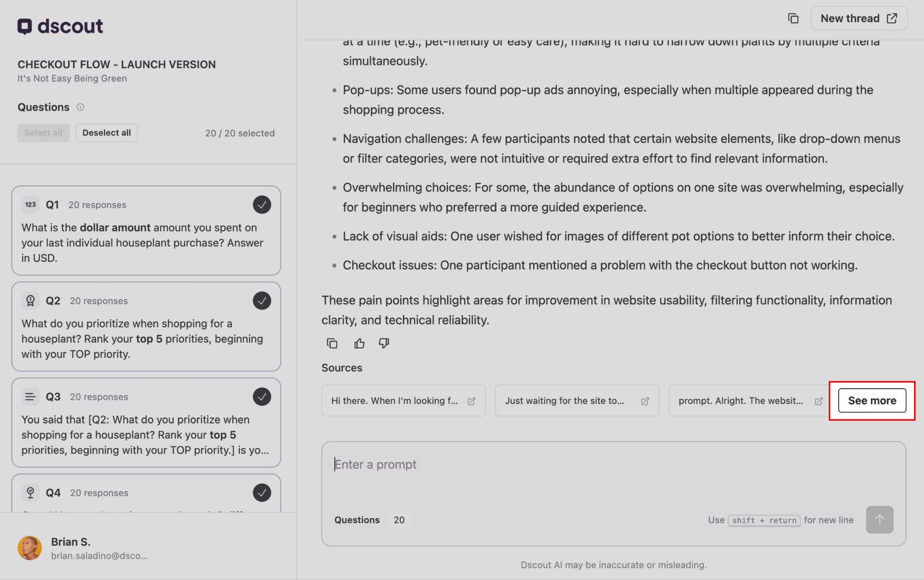Uncheck question Q1 selection
The image size is (924, 580).
[262, 205]
